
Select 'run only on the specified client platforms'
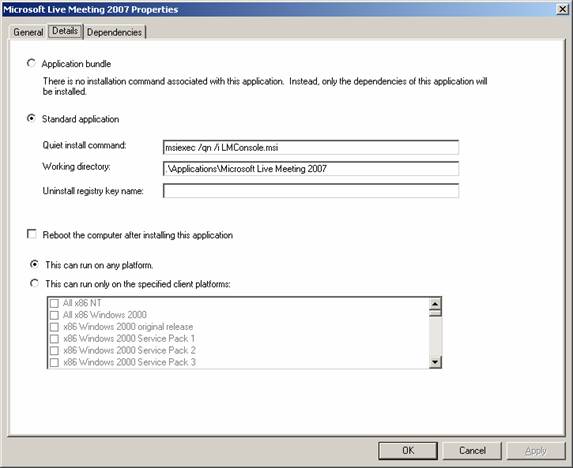click(34, 284)
